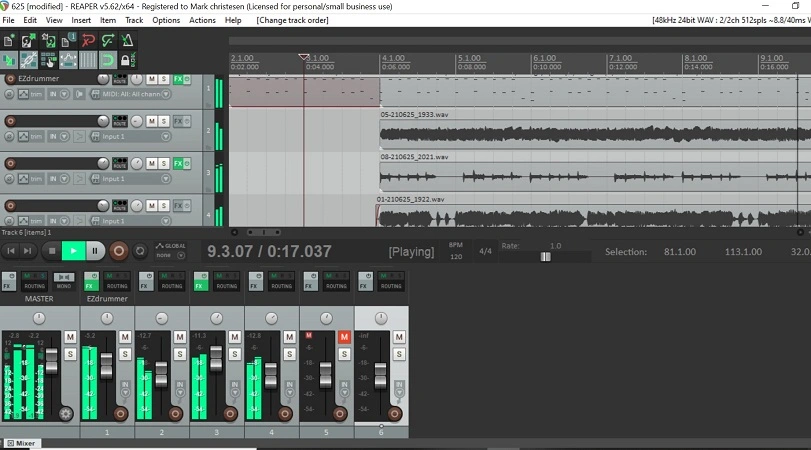The height and width of the screenshot is (450, 811).
Task: Create a new project with toolbar icon
Action: click(x=9, y=40)
